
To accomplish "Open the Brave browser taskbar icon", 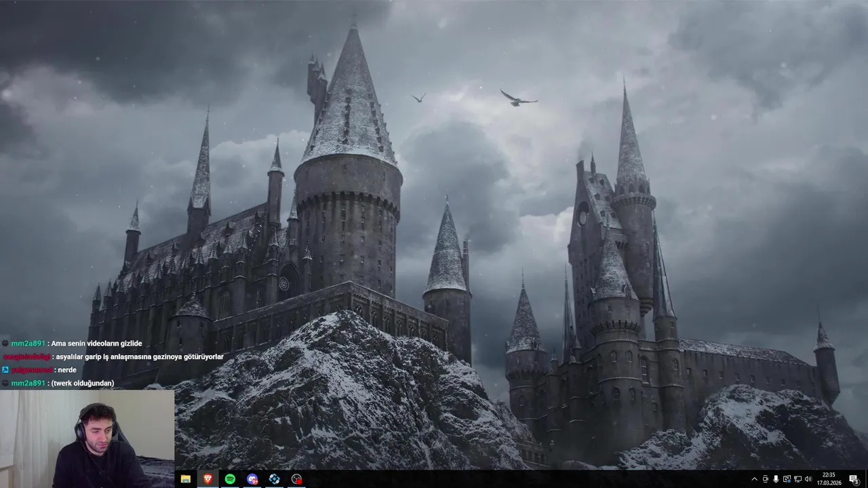I will click(x=208, y=479).
